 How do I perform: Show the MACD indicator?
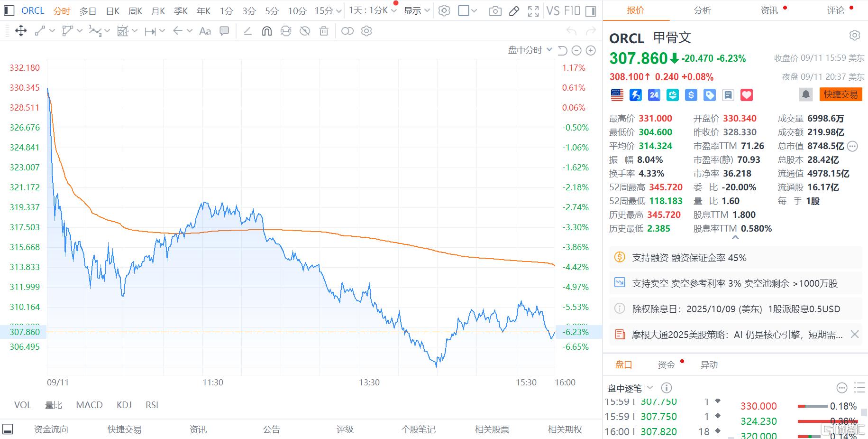tap(89, 405)
